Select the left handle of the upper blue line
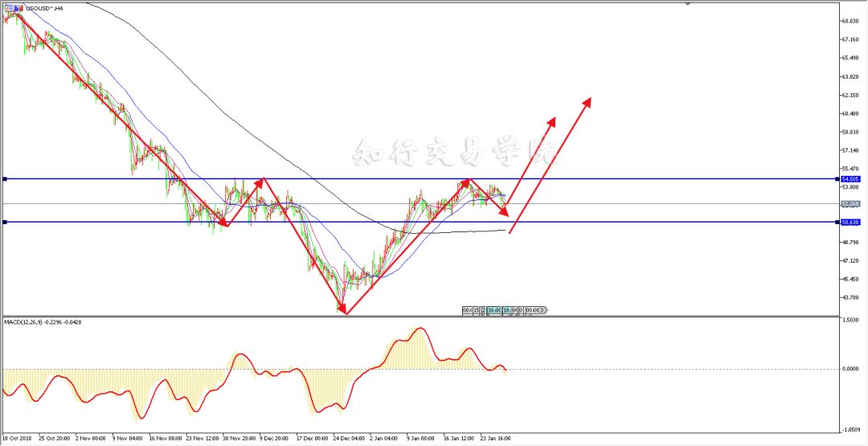Viewport: 868px width, 446px height. pos(5,178)
